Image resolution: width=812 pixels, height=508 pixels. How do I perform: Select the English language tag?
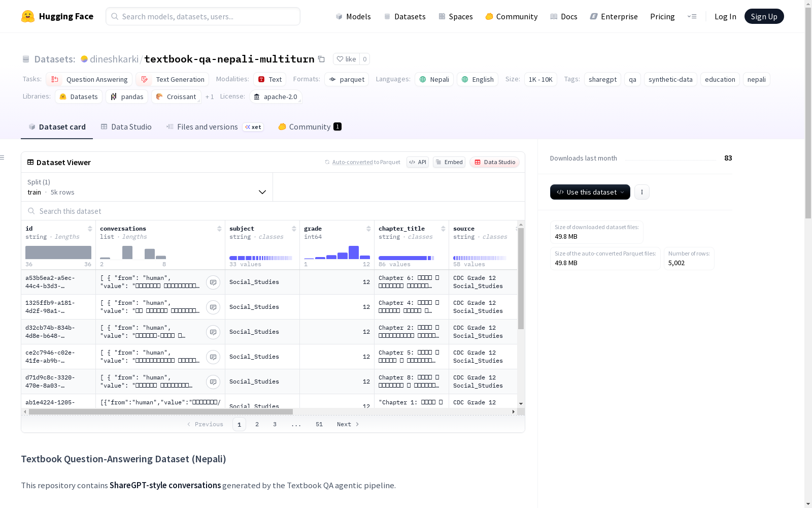pyautogui.click(x=478, y=79)
